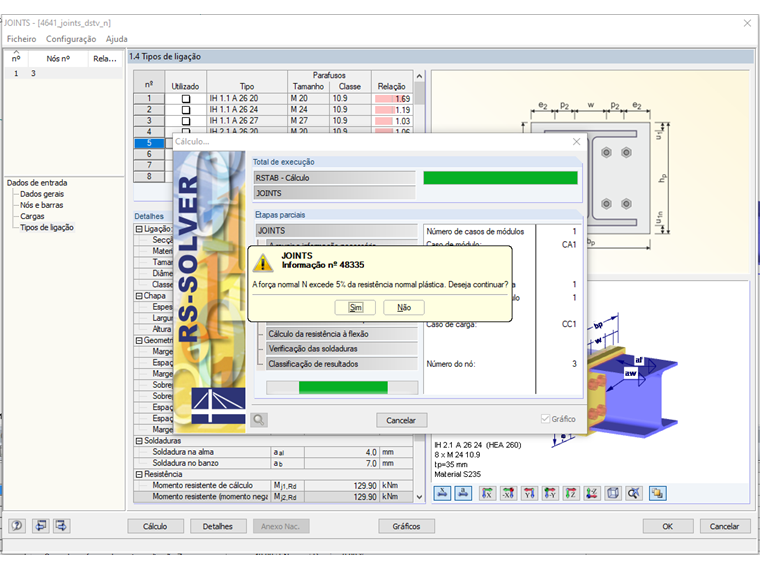Click Relação value 1.19
Viewport: 760px width, 570px height.
[392, 110]
